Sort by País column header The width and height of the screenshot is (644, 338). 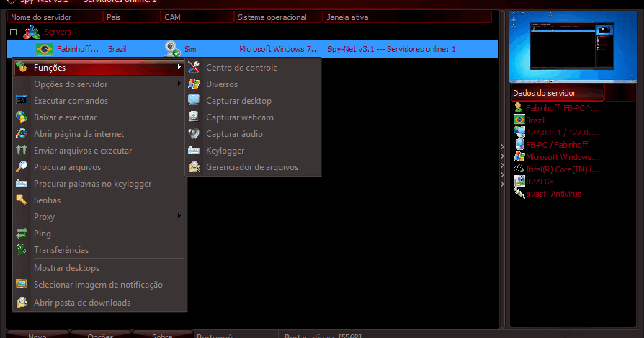[x=131, y=17]
